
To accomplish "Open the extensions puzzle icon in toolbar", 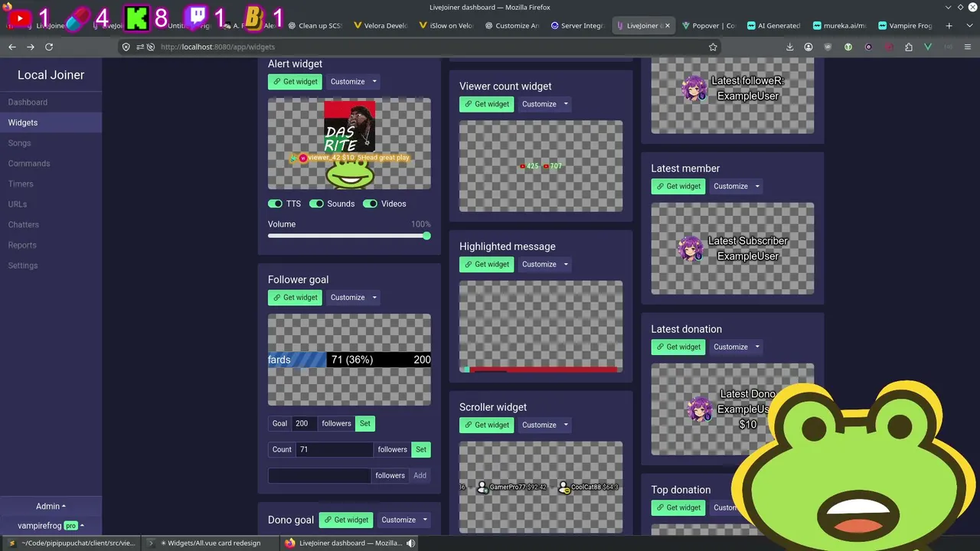I will pyautogui.click(x=908, y=47).
